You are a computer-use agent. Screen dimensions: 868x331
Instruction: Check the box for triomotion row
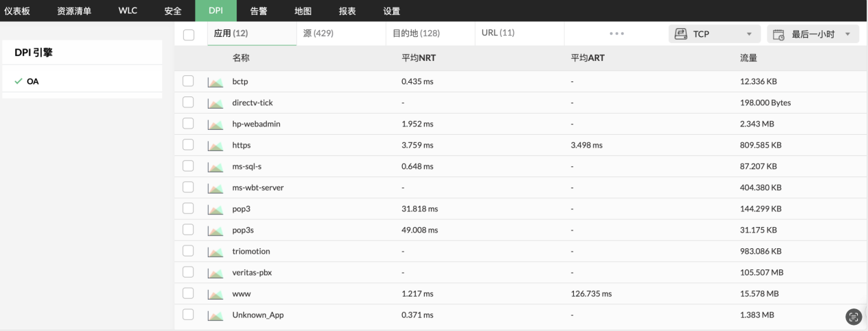(x=189, y=251)
